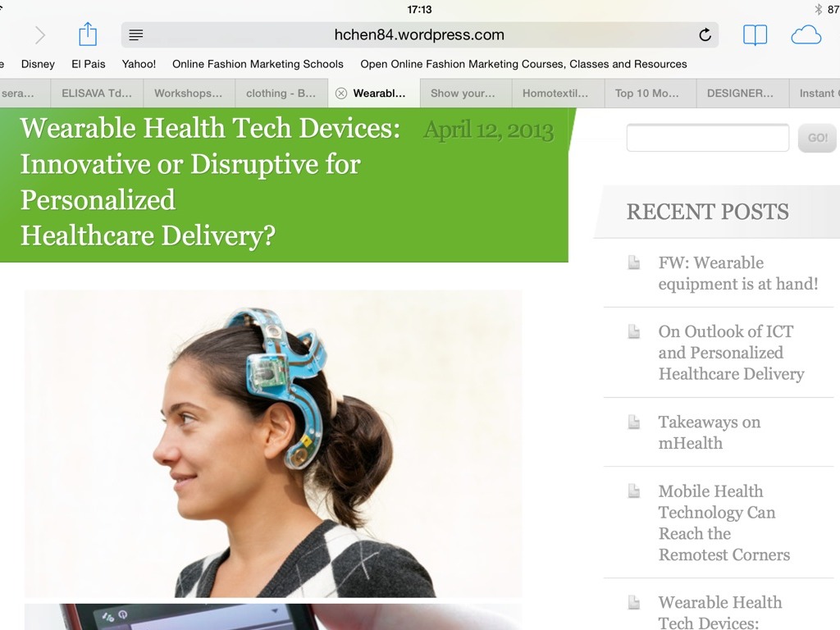Screen dimensions: 840x630
Task: Reload the page with the refresh icon
Action: (x=705, y=34)
